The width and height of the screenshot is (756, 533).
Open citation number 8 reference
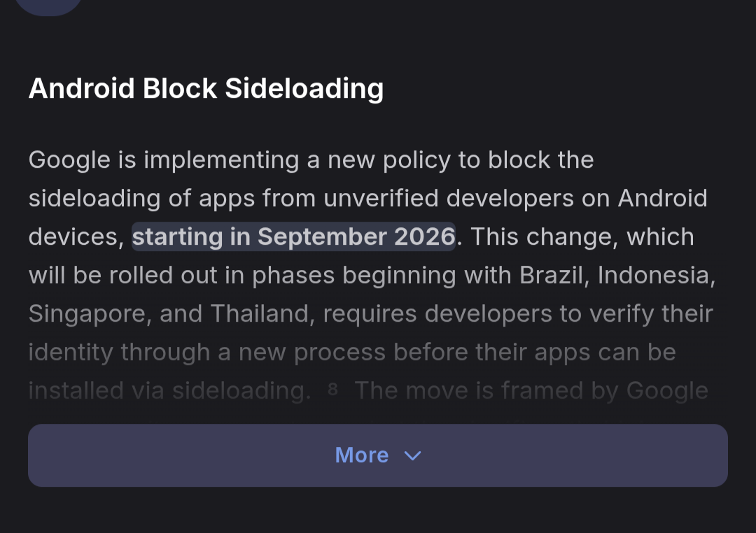coord(332,389)
